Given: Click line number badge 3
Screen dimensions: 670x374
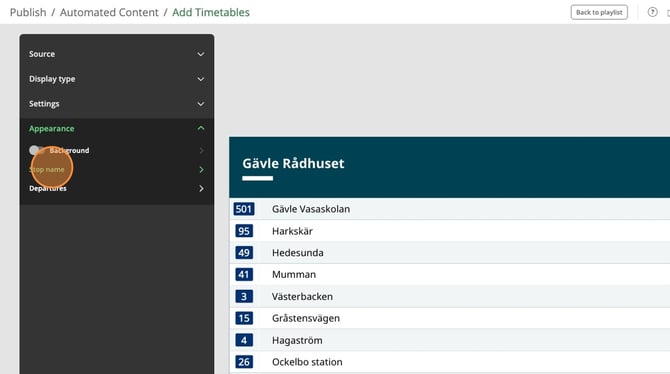Looking at the screenshot, I should pos(244,296).
